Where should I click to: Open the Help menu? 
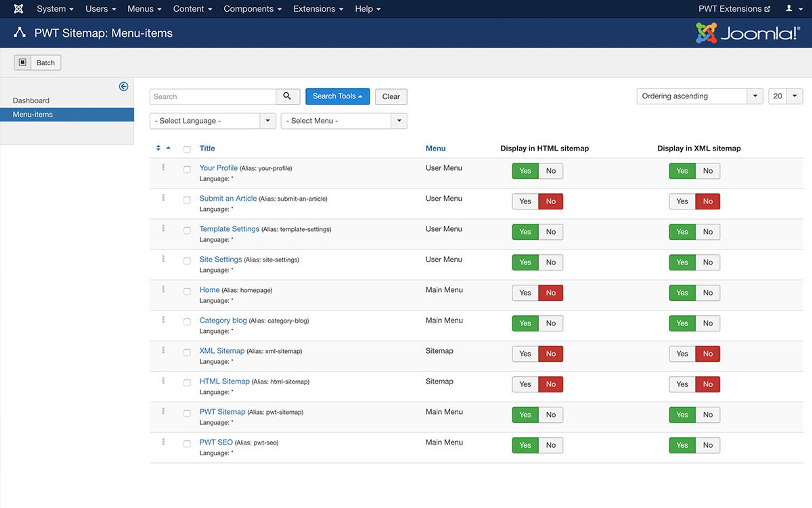click(x=367, y=9)
